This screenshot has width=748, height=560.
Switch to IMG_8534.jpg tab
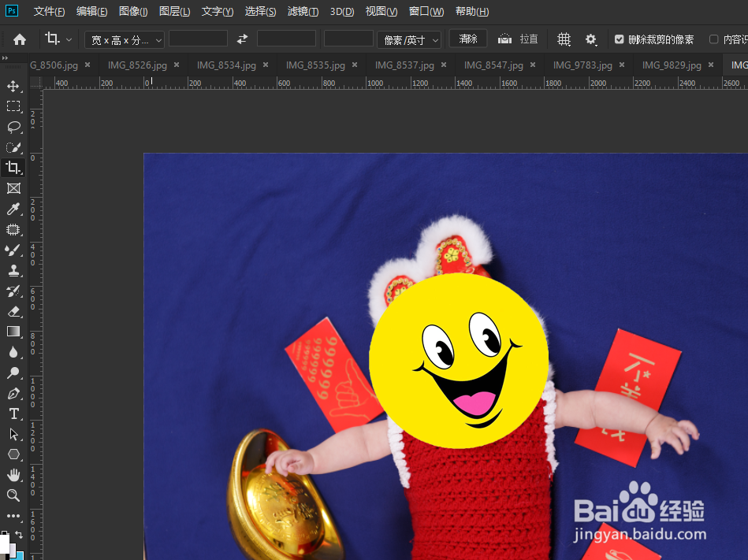point(226,65)
